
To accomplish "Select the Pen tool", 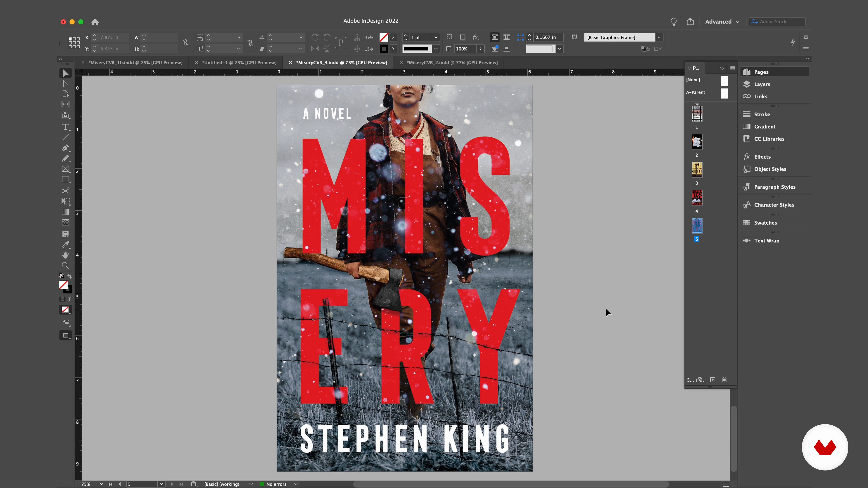I will [65, 148].
